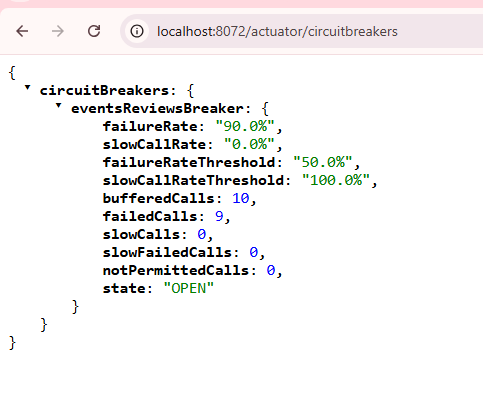Click the slowFailedCalls key
The height and width of the screenshot is (414, 483).
click(x=167, y=252)
